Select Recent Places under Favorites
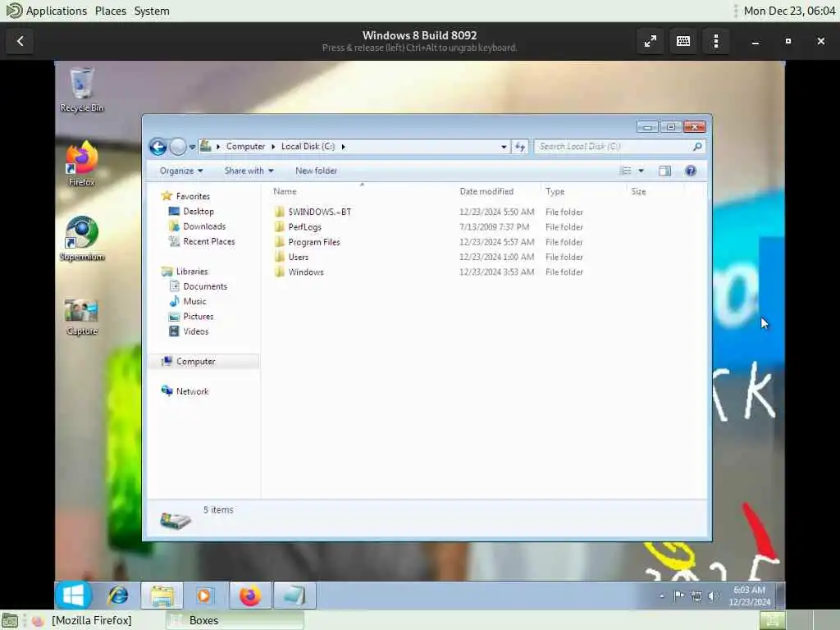This screenshot has width=840, height=630. [x=209, y=241]
